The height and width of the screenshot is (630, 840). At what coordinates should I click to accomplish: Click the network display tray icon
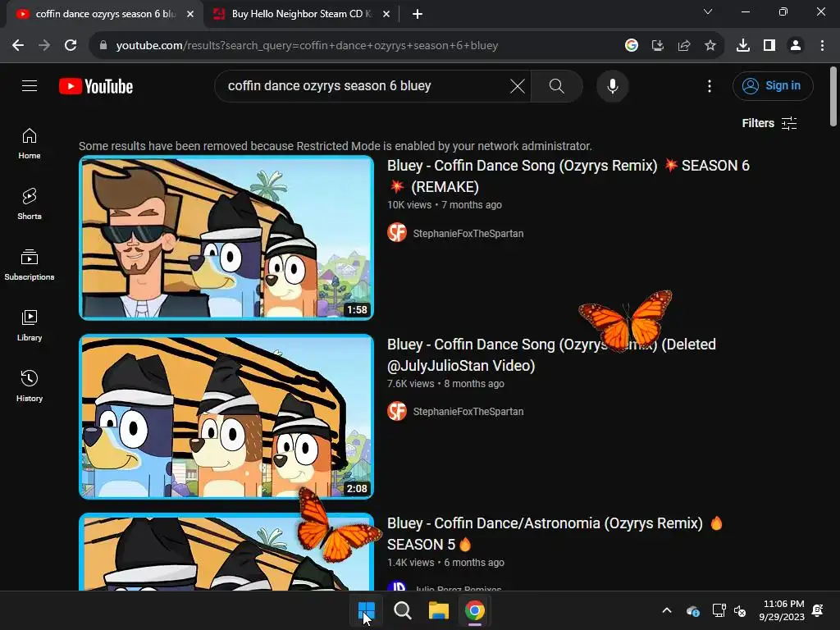(x=719, y=610)
